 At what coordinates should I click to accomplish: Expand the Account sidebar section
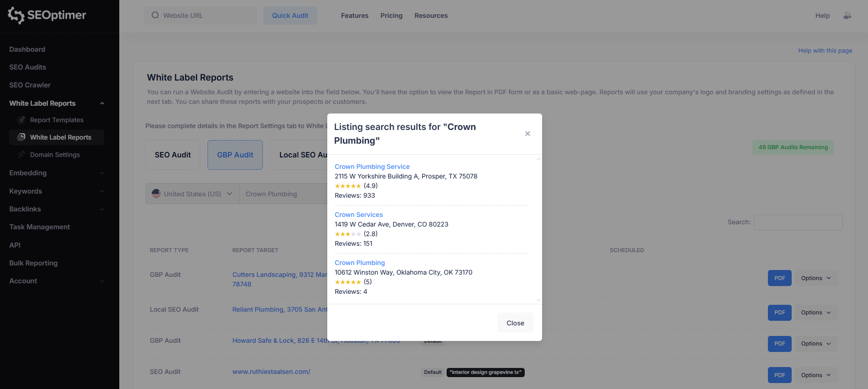click(102, 281)
